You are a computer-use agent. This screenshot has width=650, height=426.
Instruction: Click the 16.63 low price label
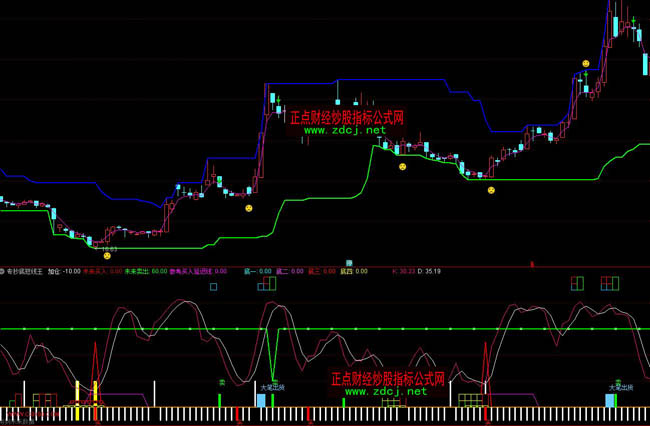(x=107, y=247)
